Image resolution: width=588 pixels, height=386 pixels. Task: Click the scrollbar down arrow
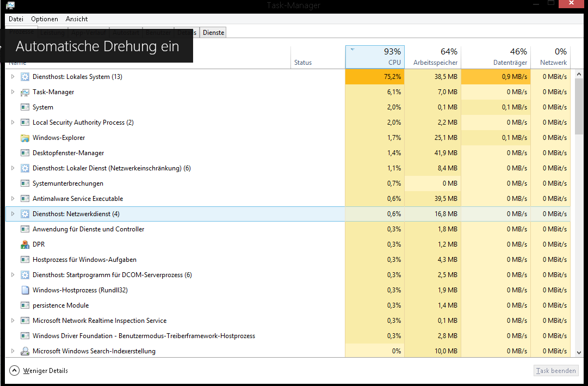tap(579, 353)
